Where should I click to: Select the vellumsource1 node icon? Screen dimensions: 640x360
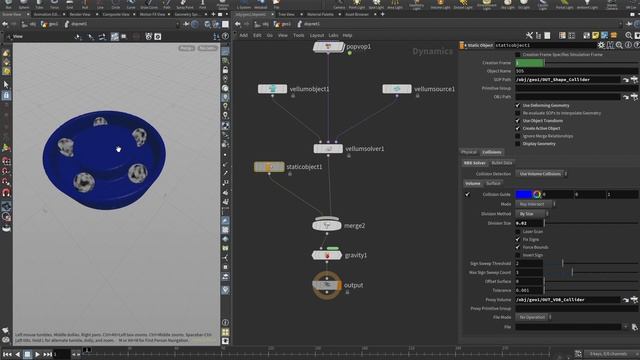click(x=397, y=89)
